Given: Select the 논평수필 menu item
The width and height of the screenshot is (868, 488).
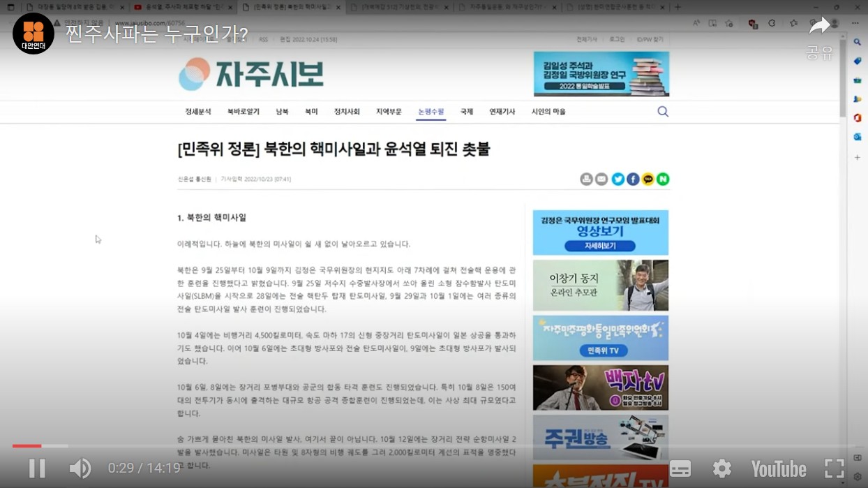Looking at the screenshot, I should point(431,112).
